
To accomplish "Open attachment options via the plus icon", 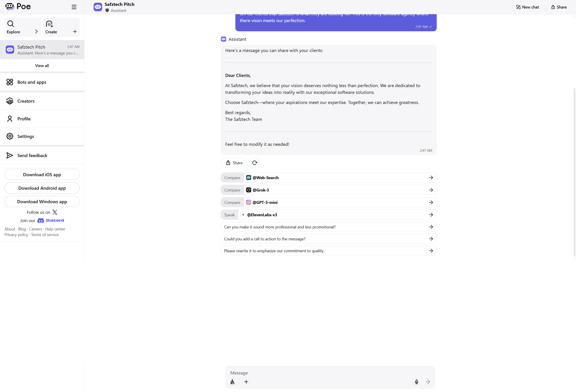I will pos(246,382).
